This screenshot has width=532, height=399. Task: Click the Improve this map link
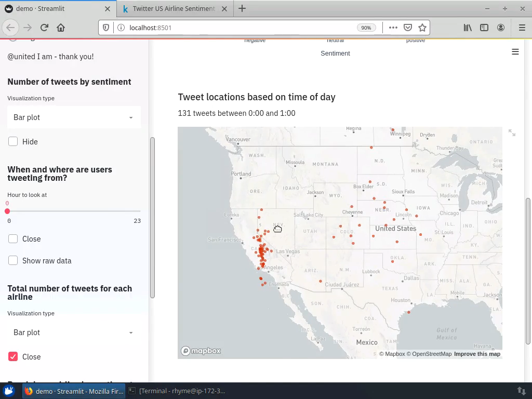(477, 354)
